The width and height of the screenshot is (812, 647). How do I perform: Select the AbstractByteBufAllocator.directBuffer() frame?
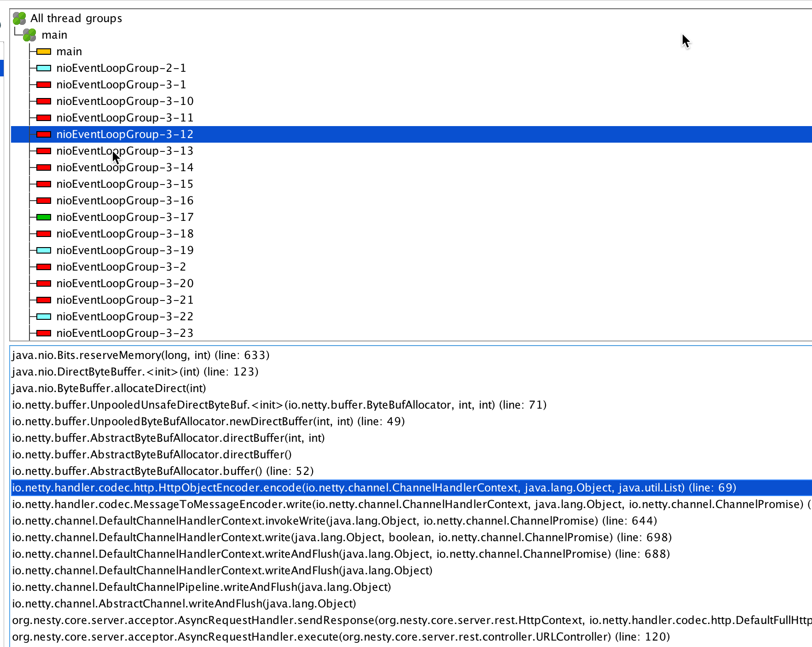click(x=152, y=455)
